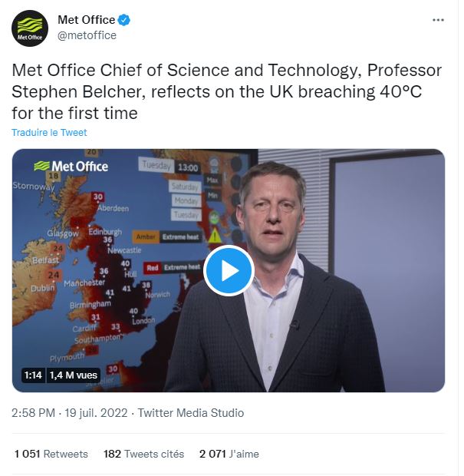This screenshot has width=464, height=476.
Task: Click the @metoffice handle
Action: point(87,35)
